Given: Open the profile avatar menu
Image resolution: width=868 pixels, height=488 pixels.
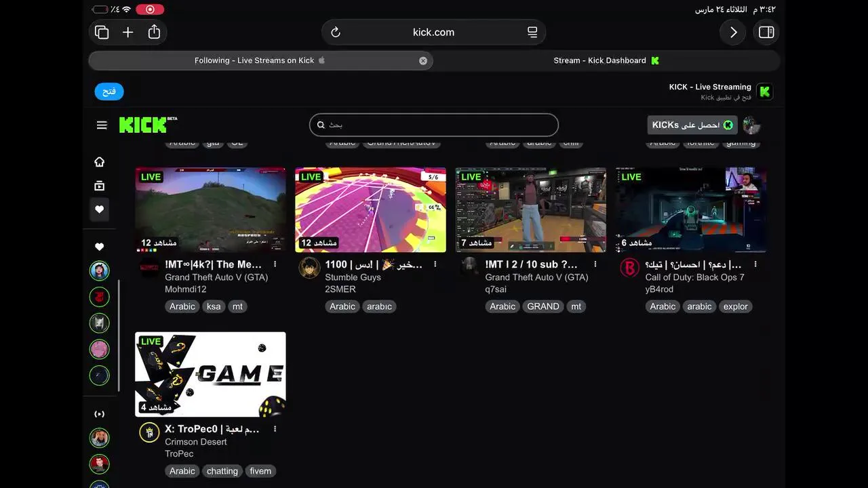Looking at the screenshot, I should tap(751, 125).
